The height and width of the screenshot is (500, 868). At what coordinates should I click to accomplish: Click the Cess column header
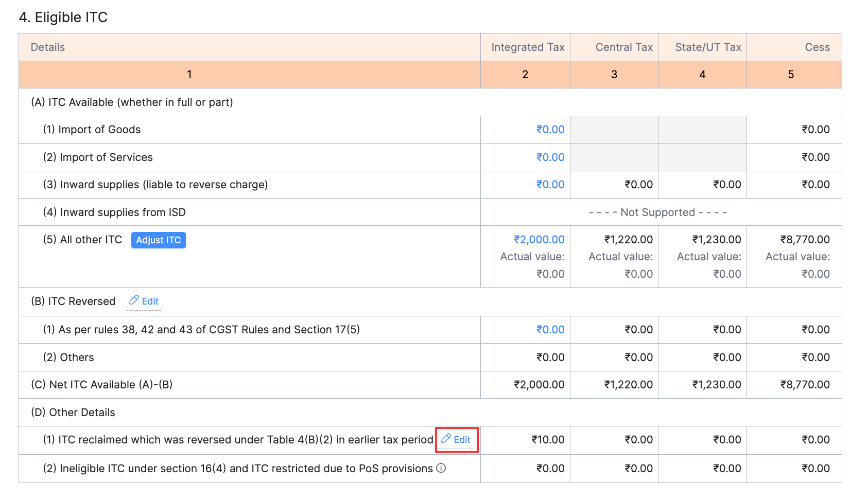click(817, 47)
